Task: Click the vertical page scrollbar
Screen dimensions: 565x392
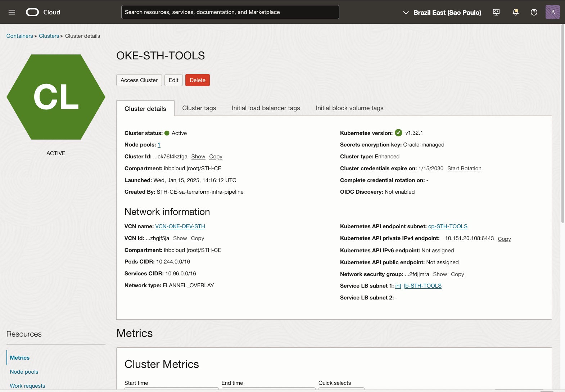Action: click(563, 124)
